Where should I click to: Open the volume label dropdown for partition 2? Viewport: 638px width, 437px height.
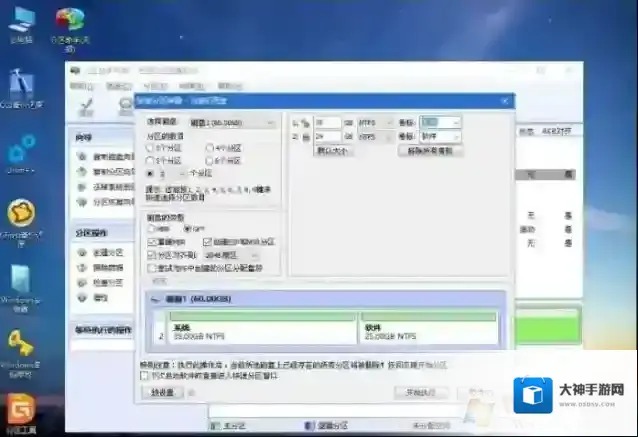coord(441,136)
